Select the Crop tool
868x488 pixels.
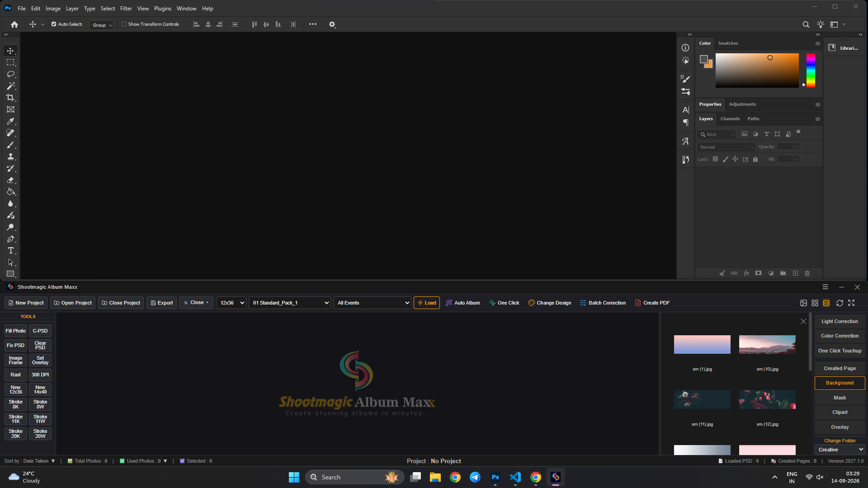[10, 98]
